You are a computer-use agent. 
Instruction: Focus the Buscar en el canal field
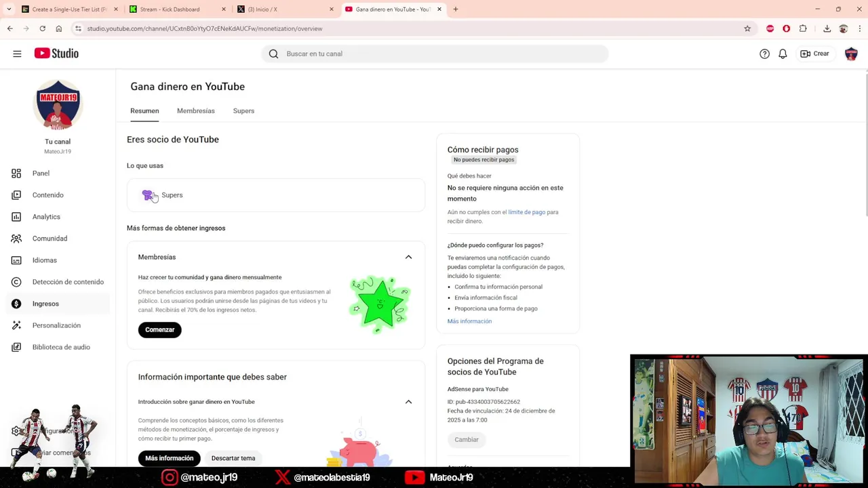click(434, 54)
